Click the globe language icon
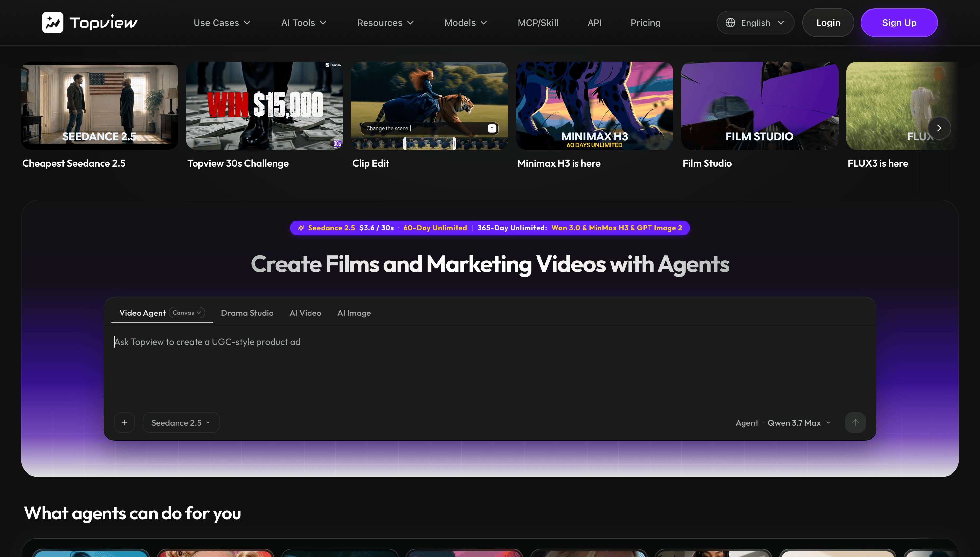Viewport: 980px width, 557px height. pyautogui.click(x=730, y=23)
